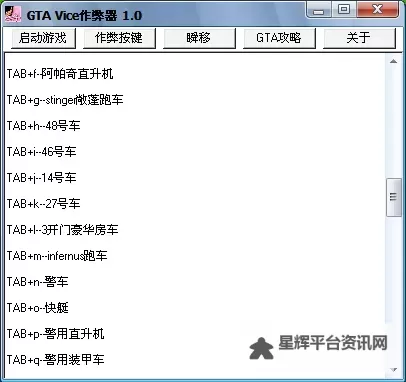Select the 瞬移 button
406x382 pixels.
[199, 38]
